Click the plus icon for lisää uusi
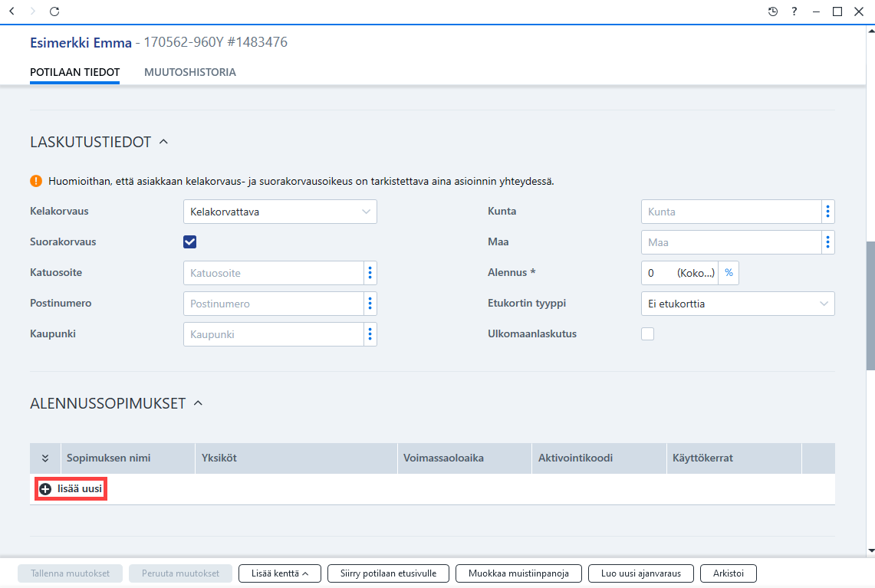The height and width of the screenshot is (588, 875). [45, 488]
